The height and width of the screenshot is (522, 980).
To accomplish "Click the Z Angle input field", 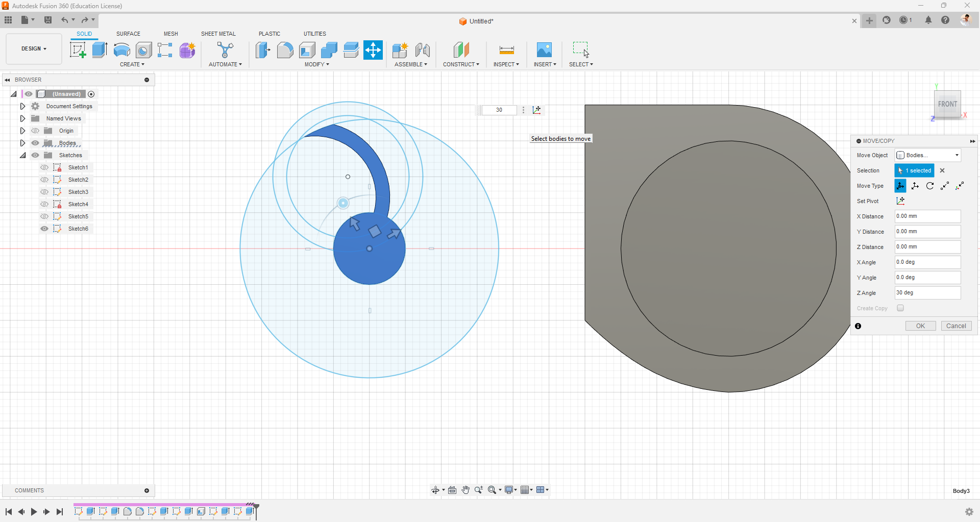I will point(927,293).
